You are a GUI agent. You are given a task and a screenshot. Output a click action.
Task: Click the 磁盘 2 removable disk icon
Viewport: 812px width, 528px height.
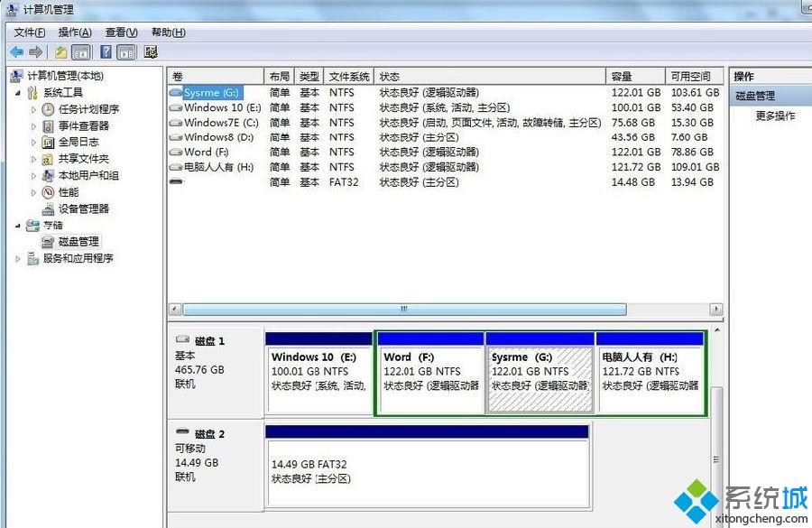pos(182,431)
